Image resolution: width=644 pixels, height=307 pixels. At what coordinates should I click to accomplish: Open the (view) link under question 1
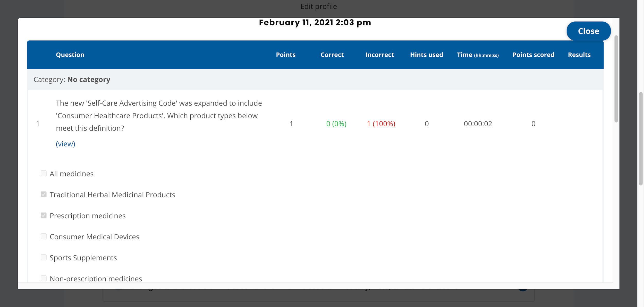[x=65, y=144]
